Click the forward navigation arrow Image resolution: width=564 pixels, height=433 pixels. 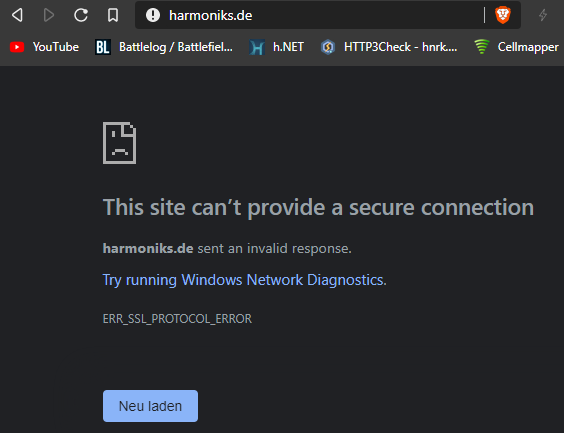(49, 15)
